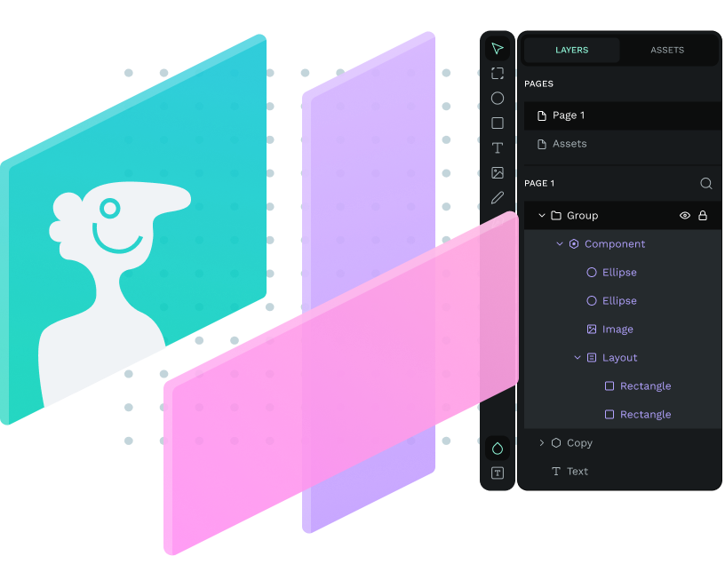This screenshot has height=588, width=725.
Task: Select the arrow selection tool
Action: point(498,48)
